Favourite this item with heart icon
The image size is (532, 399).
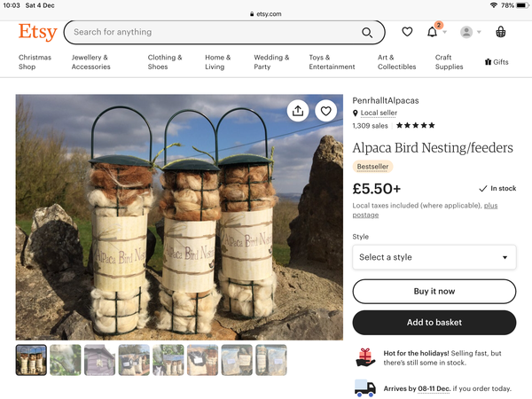[x=326, y=111]
